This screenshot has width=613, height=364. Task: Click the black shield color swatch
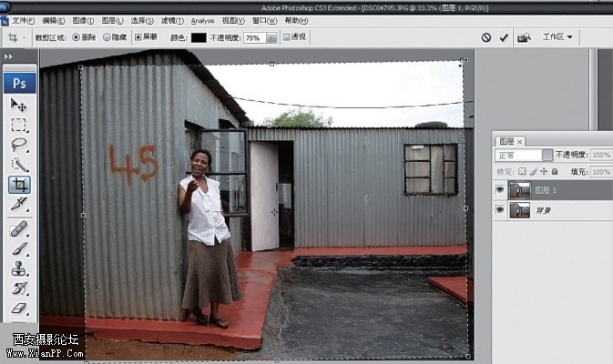tap(199, 38)
